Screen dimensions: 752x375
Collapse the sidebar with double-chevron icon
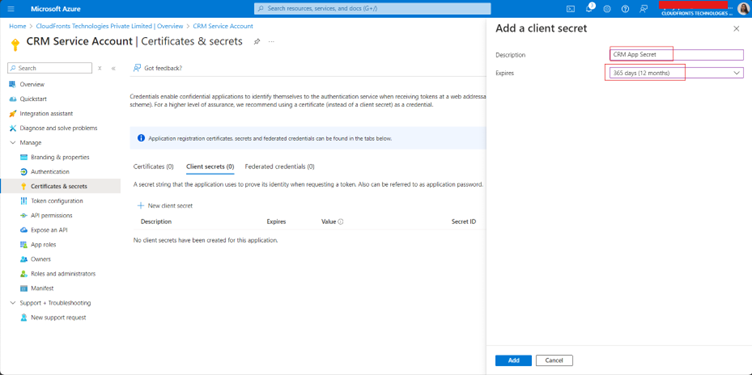(x=113, y=68)
